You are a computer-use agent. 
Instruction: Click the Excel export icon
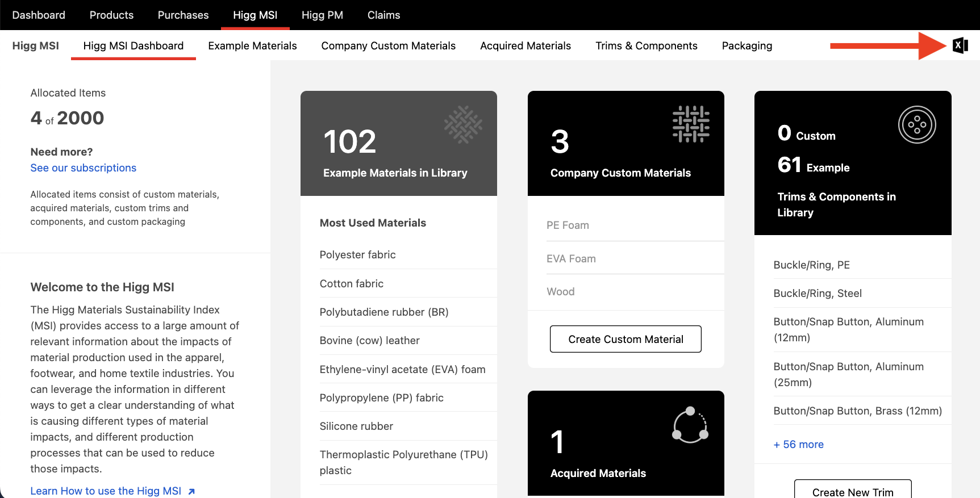960,45
